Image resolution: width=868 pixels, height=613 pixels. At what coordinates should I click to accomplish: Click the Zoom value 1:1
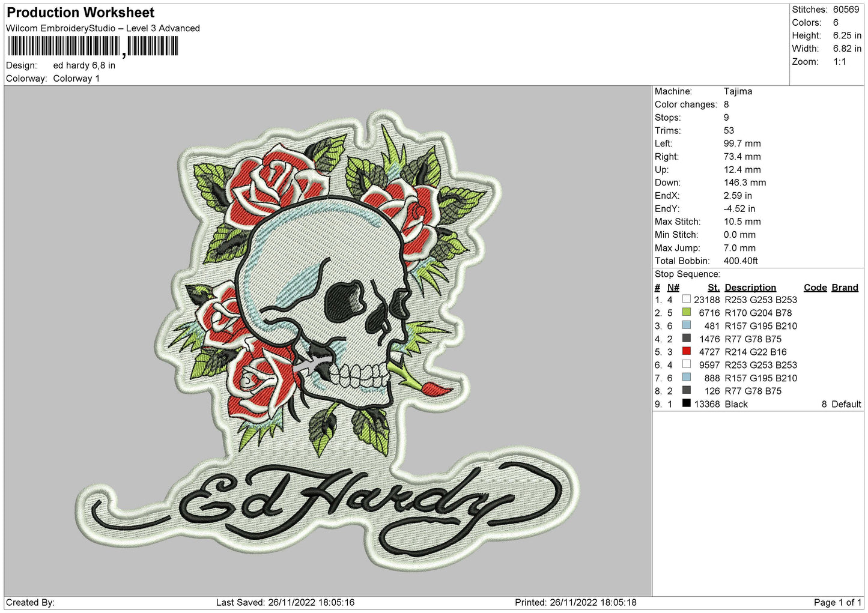point(839,62)
